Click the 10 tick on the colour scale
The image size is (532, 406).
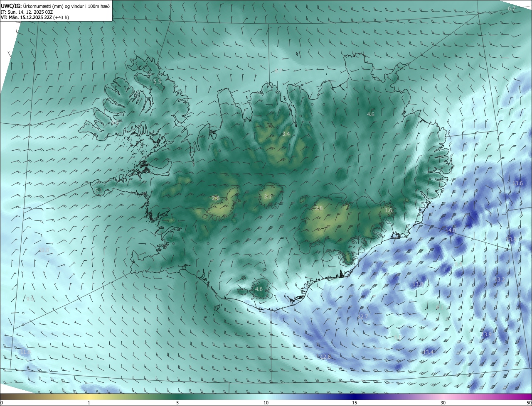[266, 403]
